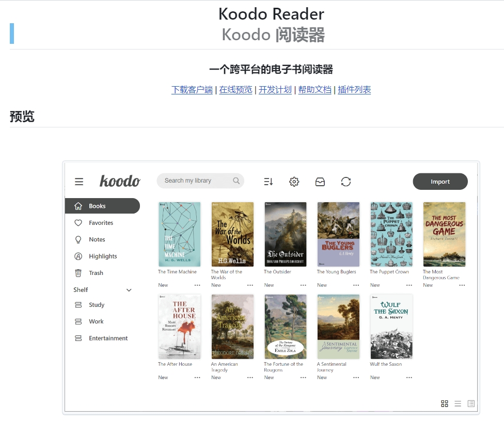Open Highlights in the sidebar
The width and height of the screenshot is (504, 423).
coord(103,256)
